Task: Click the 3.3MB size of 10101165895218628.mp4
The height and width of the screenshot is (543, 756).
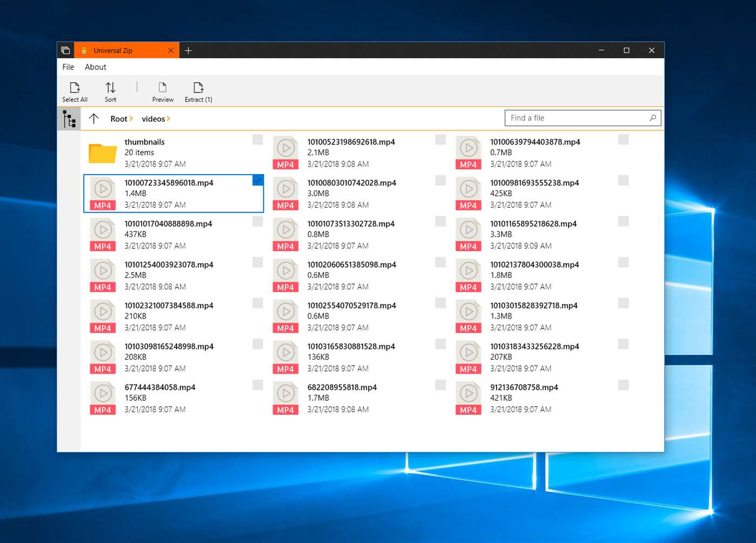Action: 501,234
